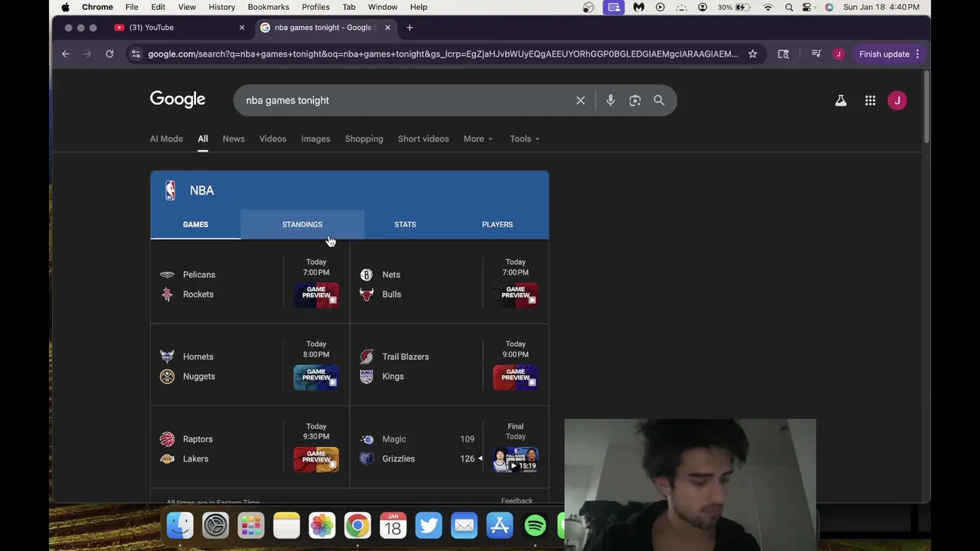
Task: Play Magic vs Grizzlies highlights video
Action: click(515, 459)
